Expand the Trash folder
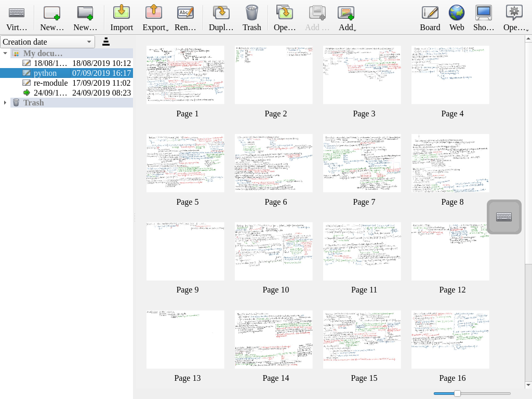532x399 pixels. click(x=5, y=102)
